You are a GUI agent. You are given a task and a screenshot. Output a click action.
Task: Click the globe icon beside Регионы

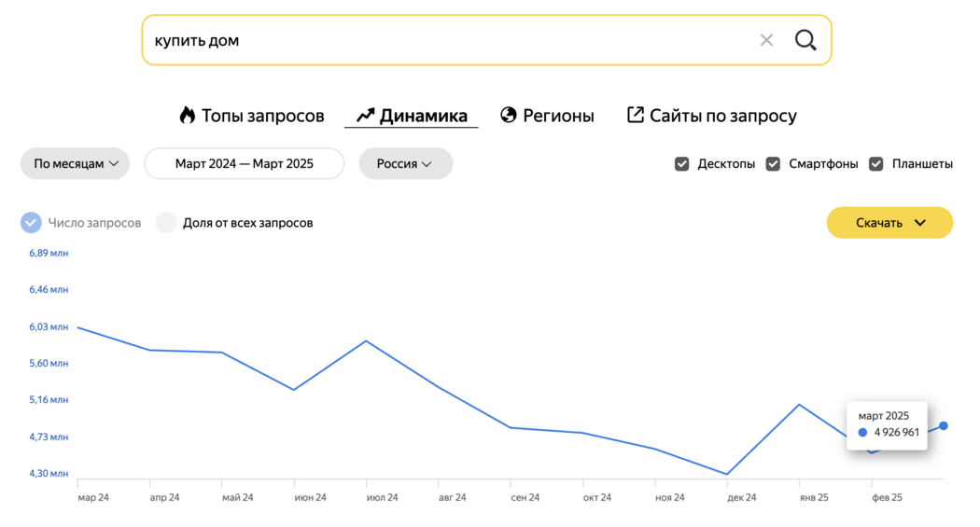click(508, 115)
